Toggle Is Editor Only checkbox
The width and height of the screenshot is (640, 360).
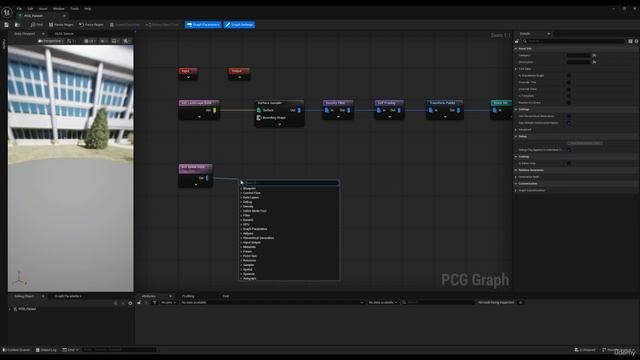569,163
